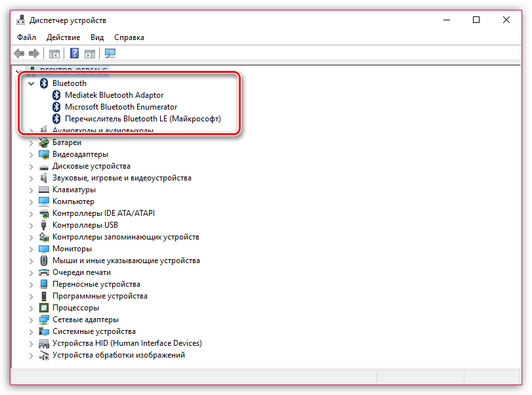Select the Mediatek Bluetooth Adaptor device

point(113,95)
